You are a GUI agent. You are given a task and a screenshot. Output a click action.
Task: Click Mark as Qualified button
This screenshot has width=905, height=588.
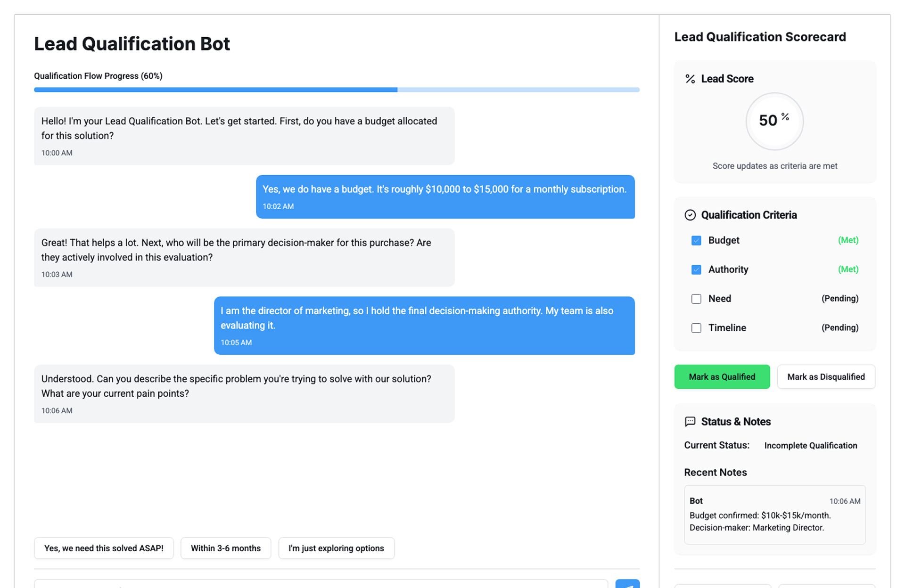[722, 377]
